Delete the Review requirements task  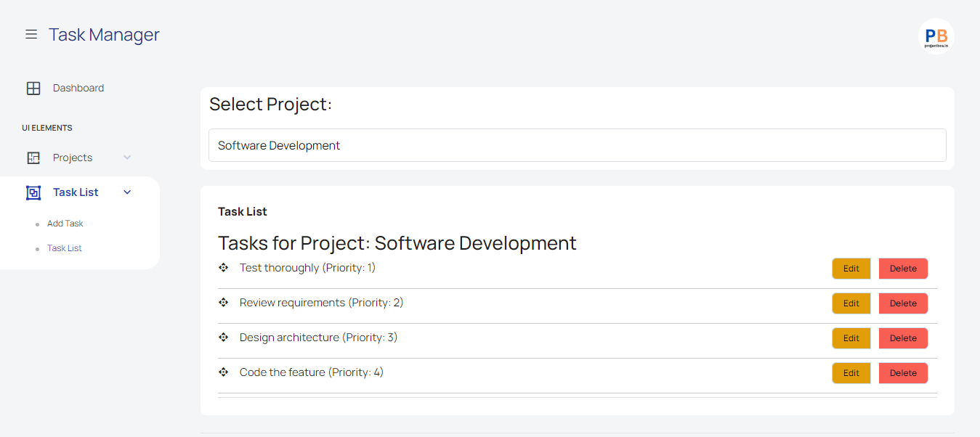(x=903, y=303)
